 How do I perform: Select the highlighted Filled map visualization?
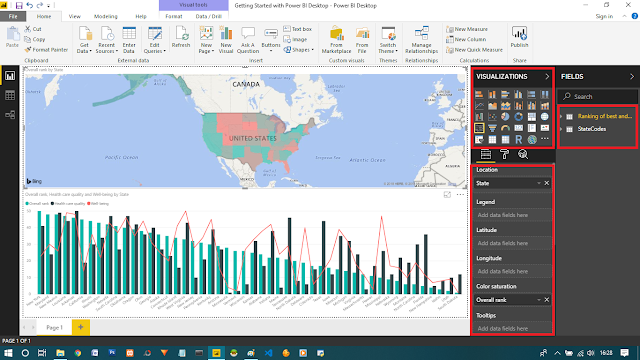[479, 128]
